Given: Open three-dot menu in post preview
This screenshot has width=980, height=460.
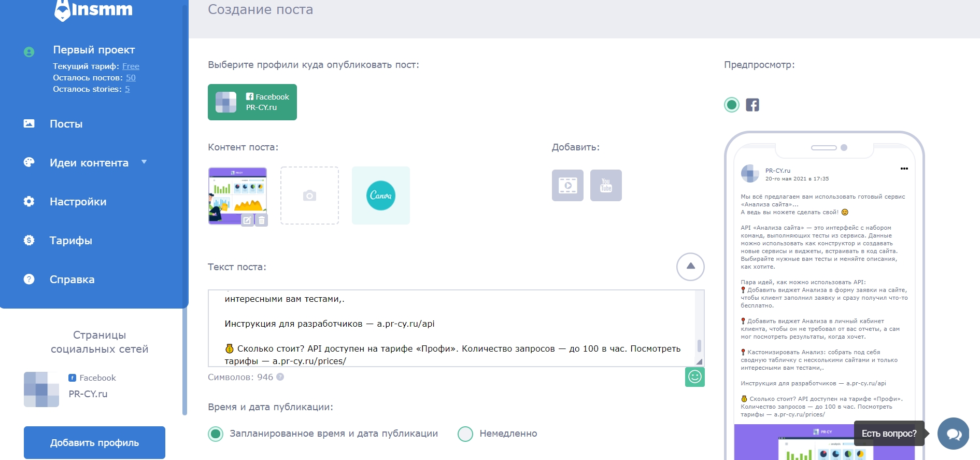Looking at the screenshot, I should point(904,169).
